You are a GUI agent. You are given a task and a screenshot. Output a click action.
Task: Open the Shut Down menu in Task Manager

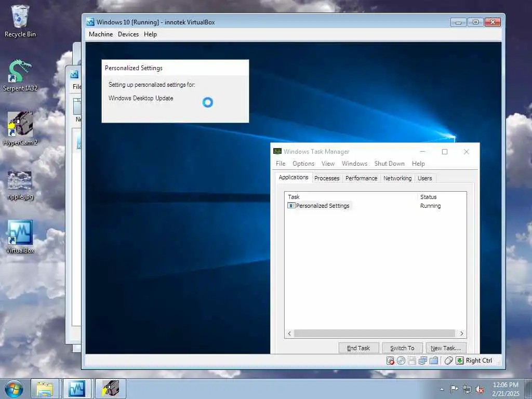[x=390, y=164]
